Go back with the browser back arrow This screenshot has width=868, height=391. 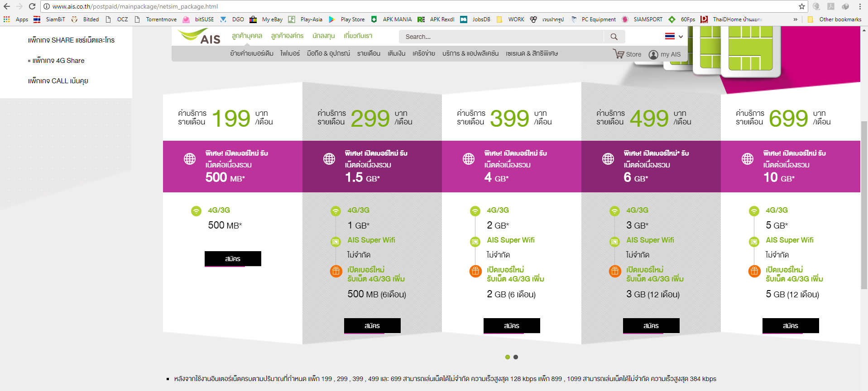tap(7, 6)
